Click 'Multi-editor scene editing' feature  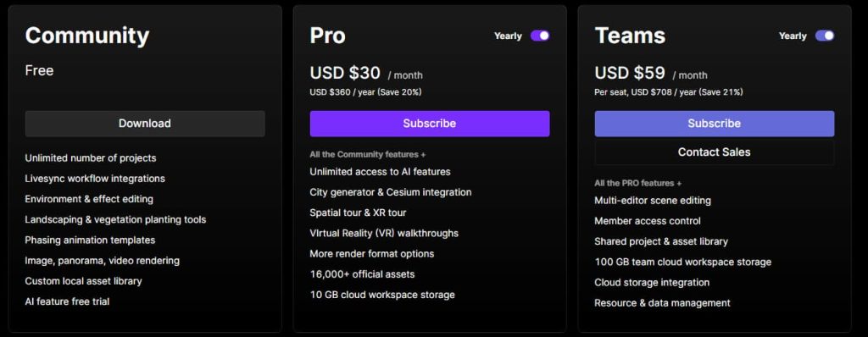tap(653, 201)
